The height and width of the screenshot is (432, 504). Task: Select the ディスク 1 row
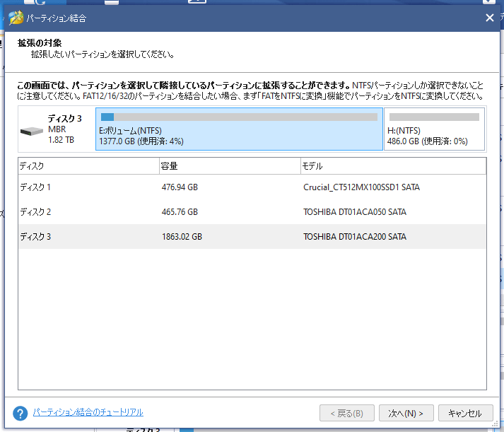pyautogui.click(x=252, y=187)
